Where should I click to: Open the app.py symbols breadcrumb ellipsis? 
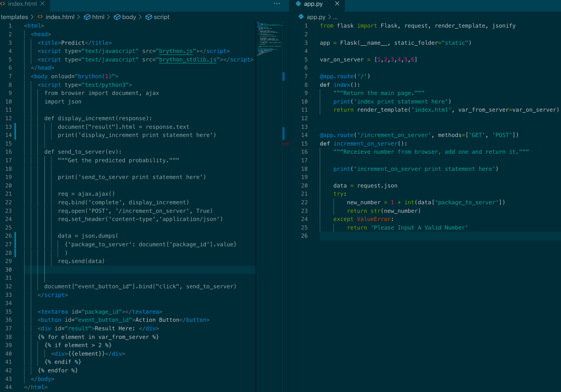pos(336,17)
